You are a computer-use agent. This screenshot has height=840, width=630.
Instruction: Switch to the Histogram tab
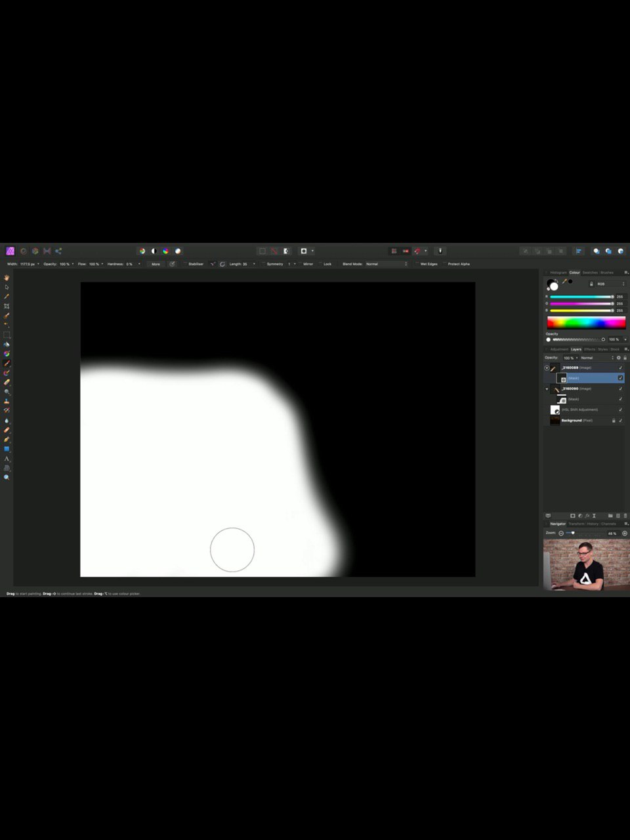pos(558,272)
